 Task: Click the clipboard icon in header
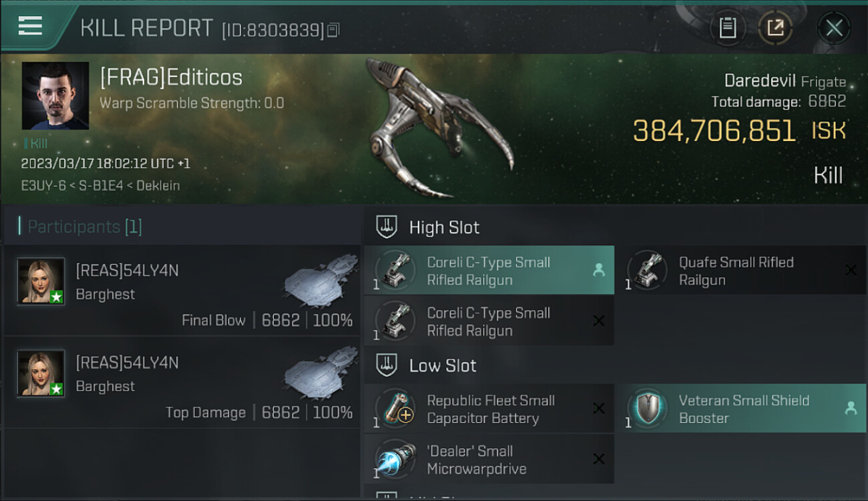pos(727,28)
